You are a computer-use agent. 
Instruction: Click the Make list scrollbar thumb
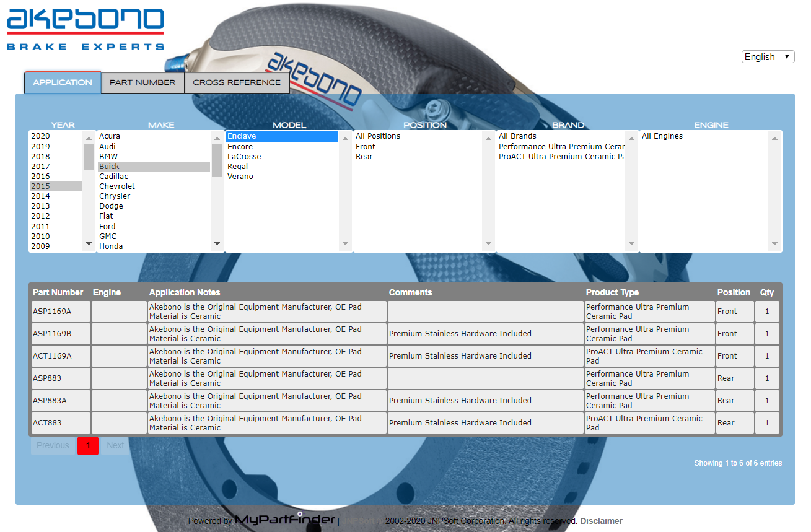coord(217,161)
